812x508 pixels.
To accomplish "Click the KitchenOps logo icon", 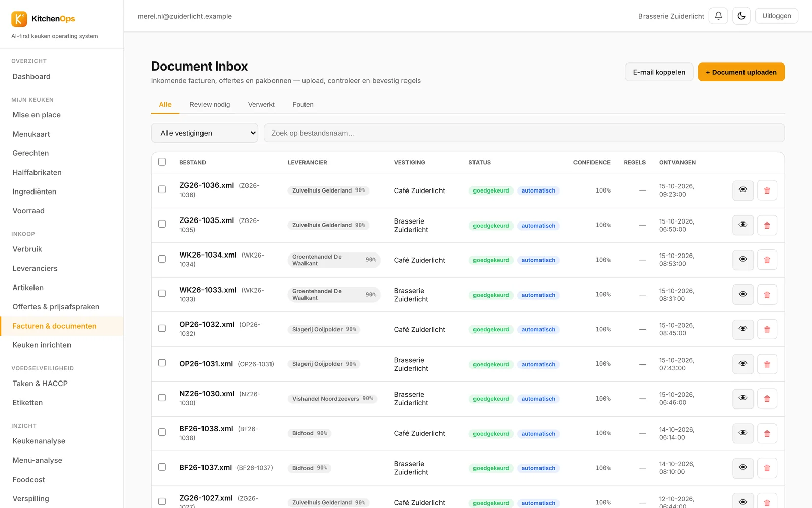I will pyautogui.click(x=19, y=19).
